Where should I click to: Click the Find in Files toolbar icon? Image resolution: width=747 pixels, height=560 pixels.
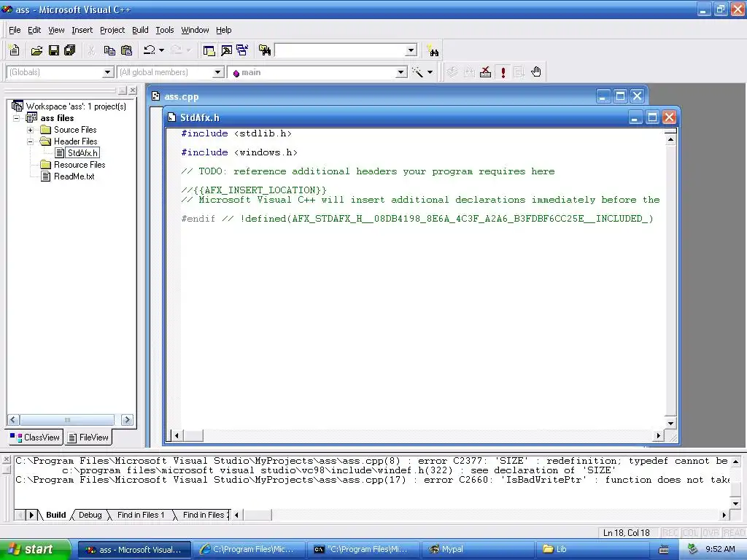[265, 50]
